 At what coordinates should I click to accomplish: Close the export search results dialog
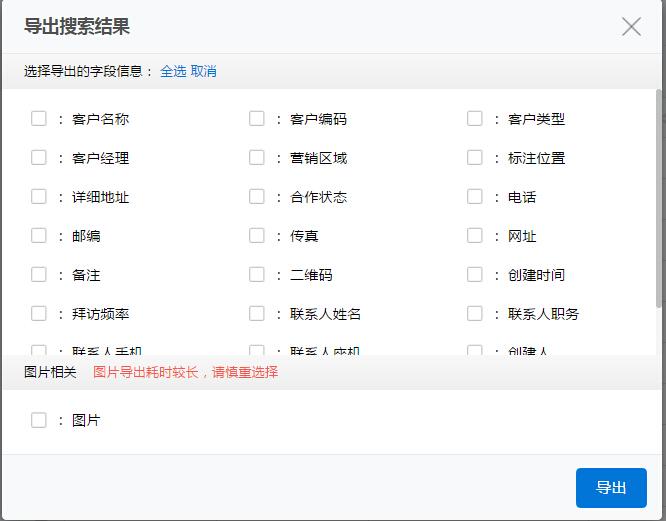pyautogui.click(x=631, y=27)
